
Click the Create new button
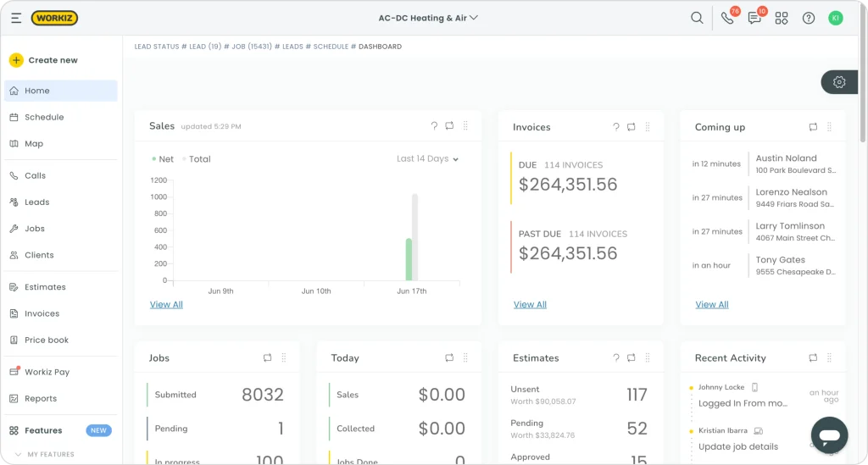44,60
